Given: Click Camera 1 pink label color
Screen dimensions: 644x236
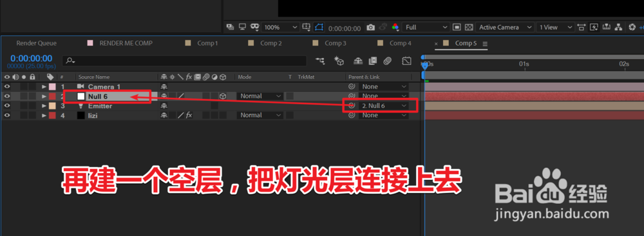Looking at the screenshot, I should point(52,87).
